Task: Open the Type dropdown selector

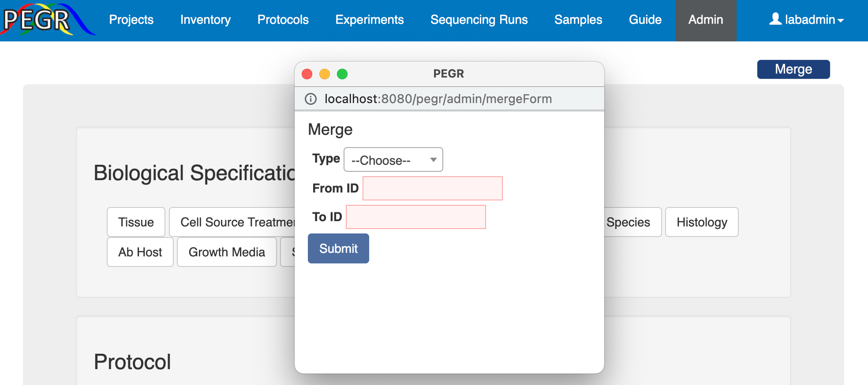Action: point(393,159)
